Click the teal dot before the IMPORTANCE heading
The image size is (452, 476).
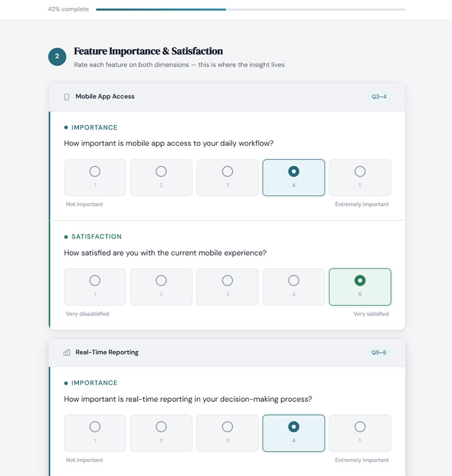point(66,127)
